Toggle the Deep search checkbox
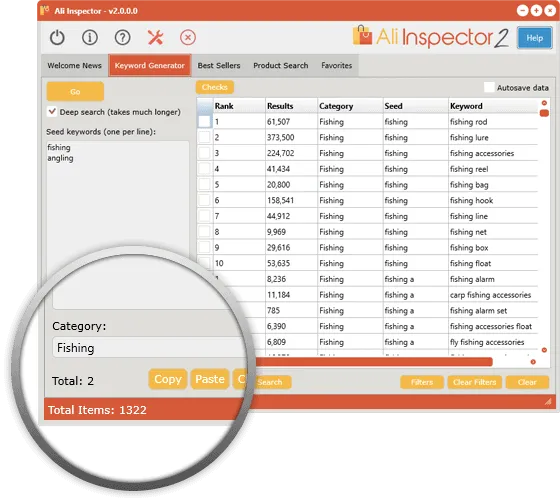 pyautogui.click(x=52, y=111)
